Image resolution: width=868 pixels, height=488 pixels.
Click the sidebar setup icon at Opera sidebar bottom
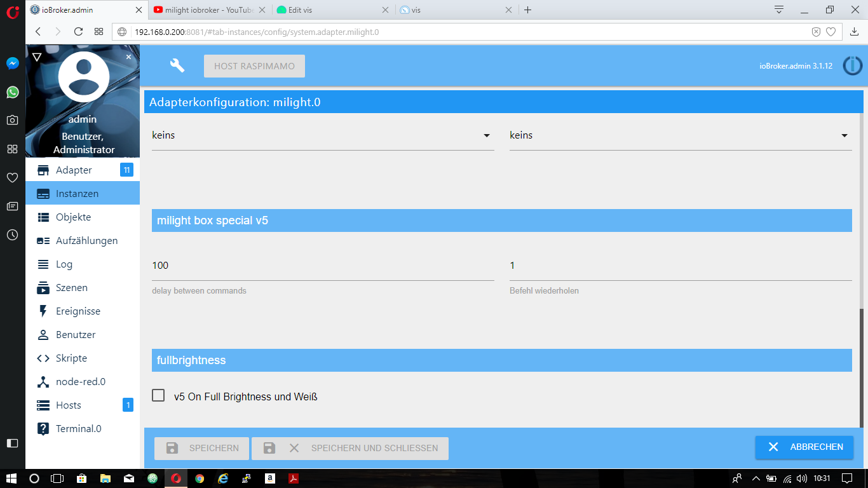[x=13, y=443]
